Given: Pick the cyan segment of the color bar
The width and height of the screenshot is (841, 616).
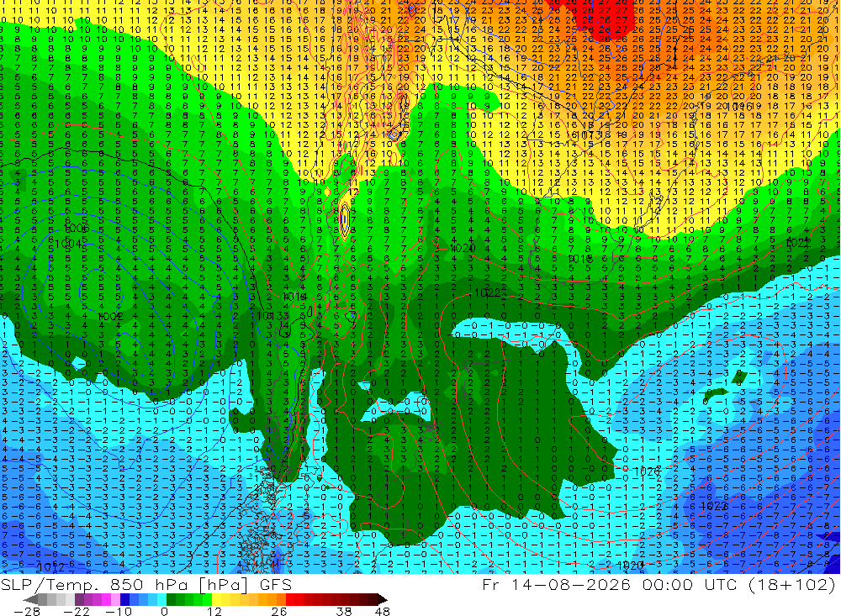Looking at the screenshot, I should [x=161, y=599].
